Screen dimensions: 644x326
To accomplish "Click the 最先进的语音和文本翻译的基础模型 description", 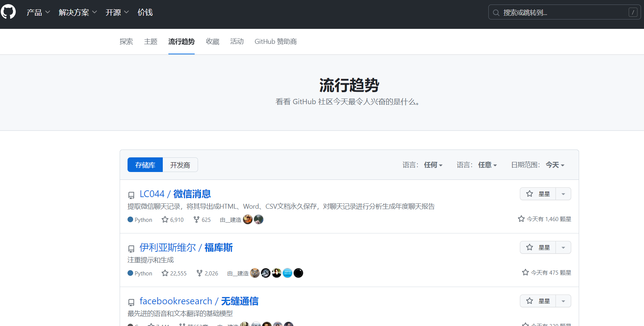I will tap(180, 313).
